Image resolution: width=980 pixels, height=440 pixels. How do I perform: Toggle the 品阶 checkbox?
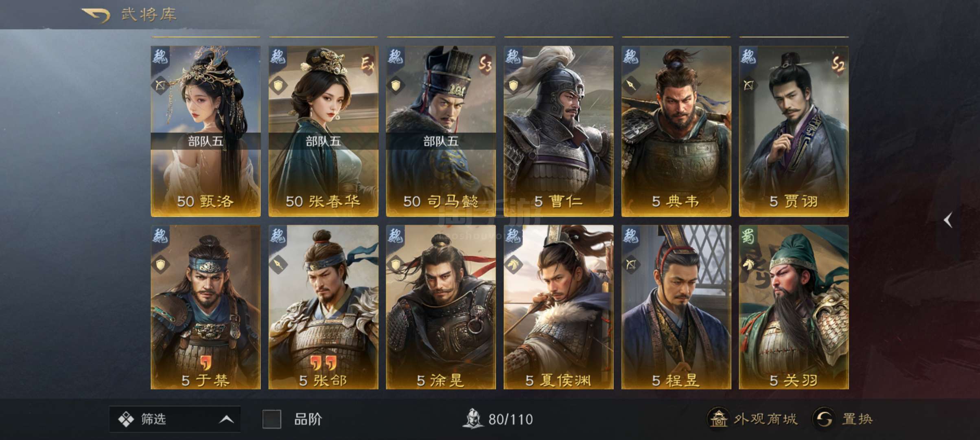click(271, 419)
